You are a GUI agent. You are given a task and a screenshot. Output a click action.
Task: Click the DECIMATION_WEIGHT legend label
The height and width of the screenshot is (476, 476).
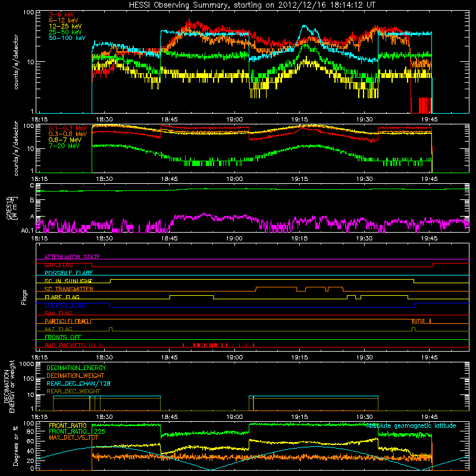pos(76,376)
